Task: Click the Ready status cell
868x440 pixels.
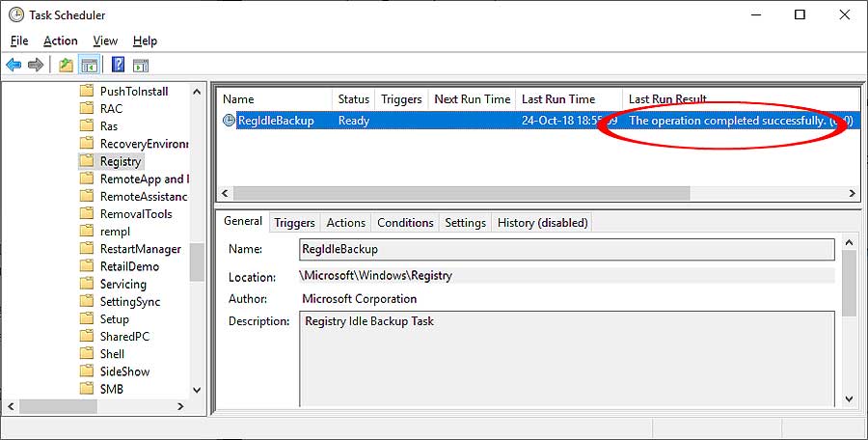Action: (x=354, y=121)
